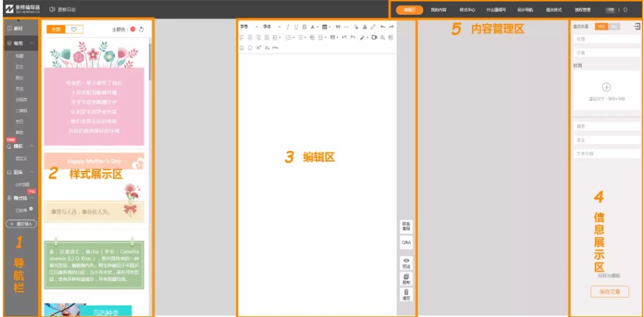The height and width of the screenshot is (317, 644).
Task: Align text center
Action: (250, 37)
